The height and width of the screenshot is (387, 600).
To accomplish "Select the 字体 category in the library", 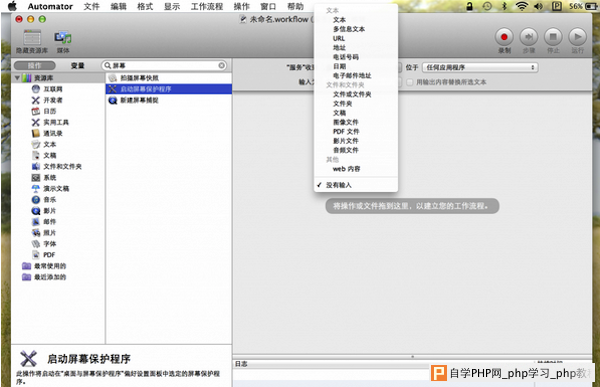I will point(49,244).
